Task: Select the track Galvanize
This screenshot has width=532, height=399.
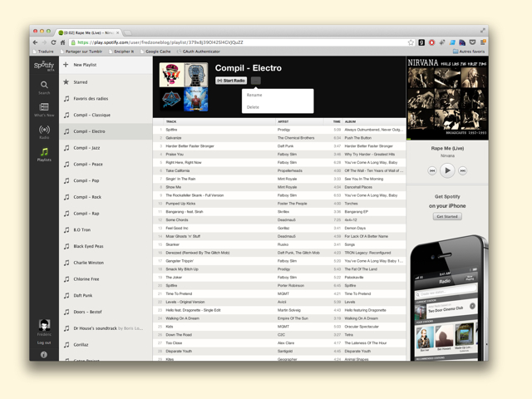Action: [x=174, y=138]
